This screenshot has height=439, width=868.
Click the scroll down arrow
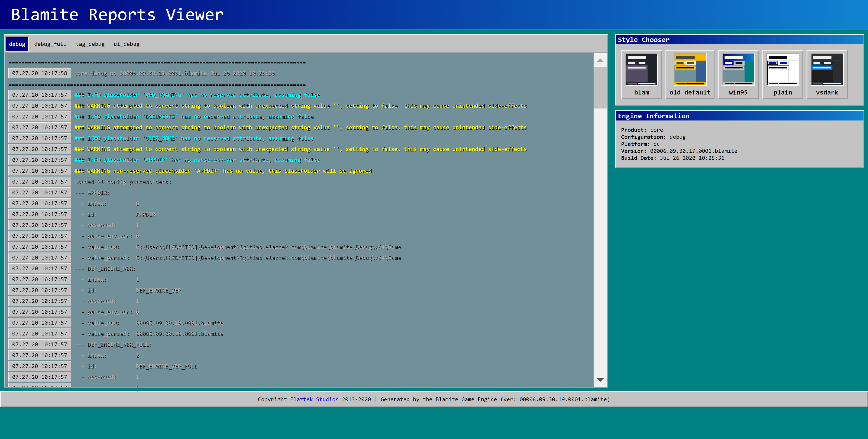(x=600, y=380)
